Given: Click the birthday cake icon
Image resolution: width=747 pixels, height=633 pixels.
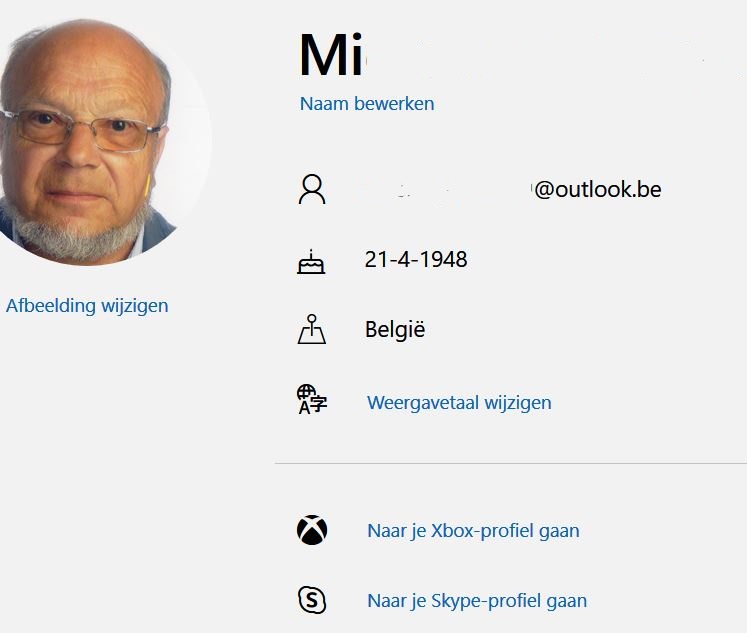Looking at the screenshot, I should (311, 261).
